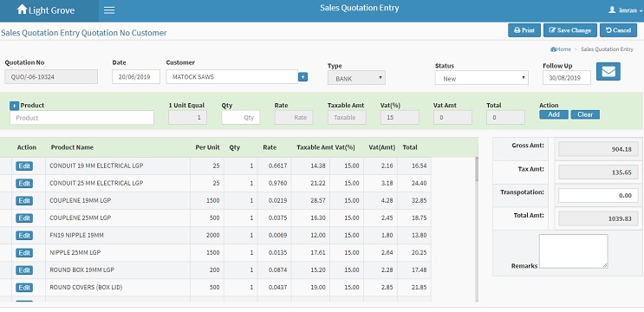
Task: Edit the CONDUIT 19 MM ELECTRICAL LGP row
Action: [24, 166]
